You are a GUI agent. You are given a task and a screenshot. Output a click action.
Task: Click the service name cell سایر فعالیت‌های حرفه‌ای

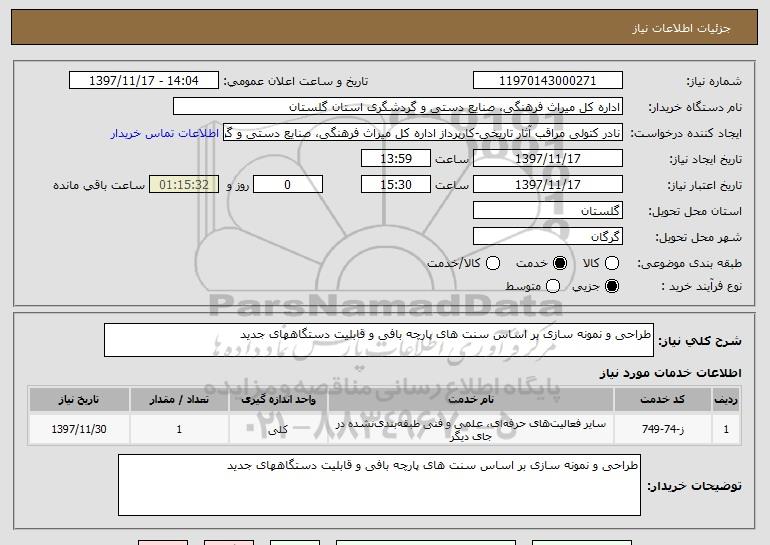(470, 429)
